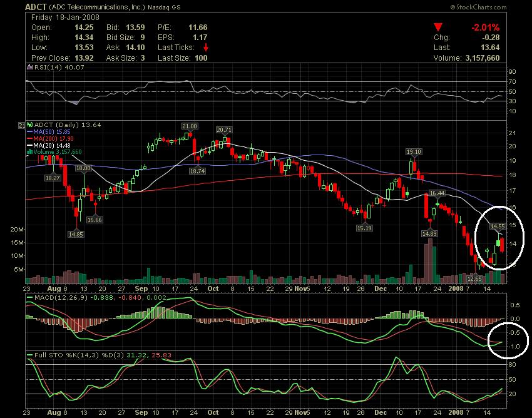Click the green Volume 3,157,660 legend text

(58, 152)
